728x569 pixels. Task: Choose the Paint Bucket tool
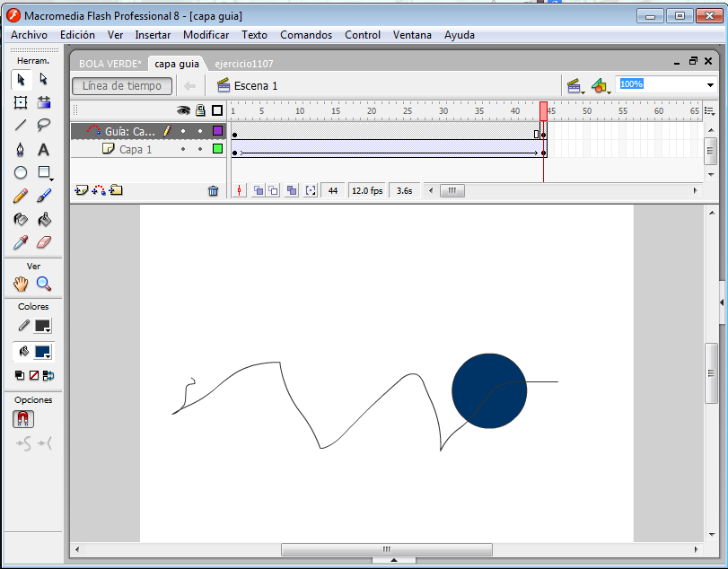click(x=44, y=219)
